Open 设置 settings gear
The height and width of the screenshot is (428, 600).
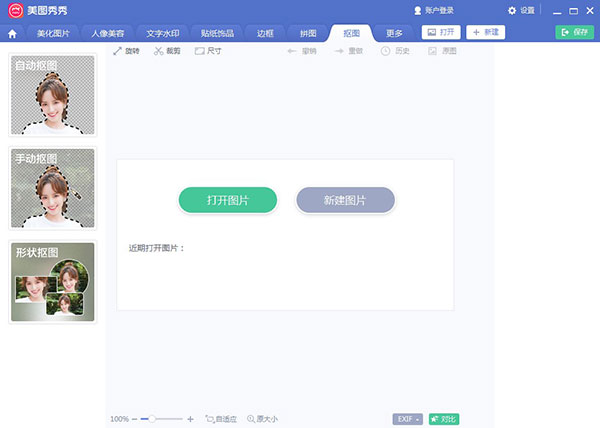click(x=521, y=11)
